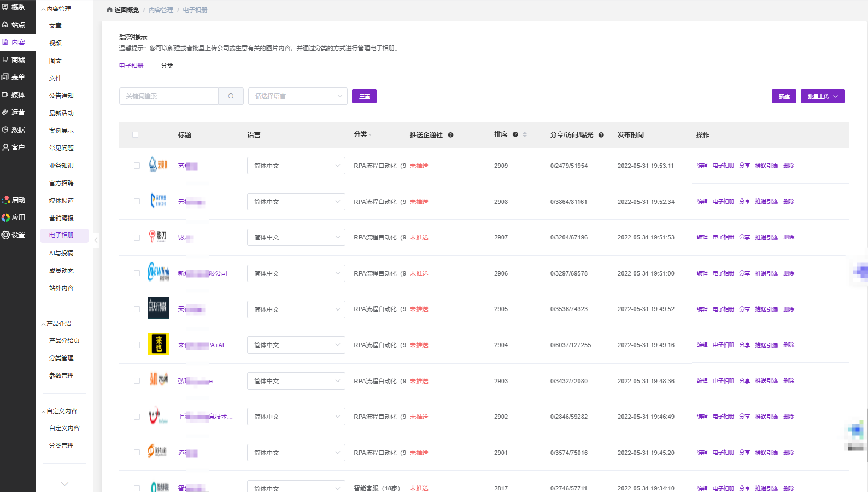
Task: Select 案例展示 in the content menu
Action: [61, 131]
